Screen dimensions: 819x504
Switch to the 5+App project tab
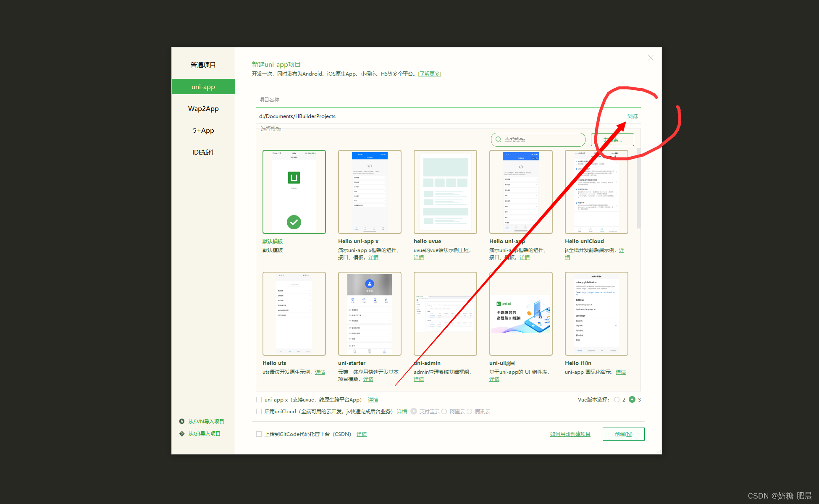[x=203, y=131]
